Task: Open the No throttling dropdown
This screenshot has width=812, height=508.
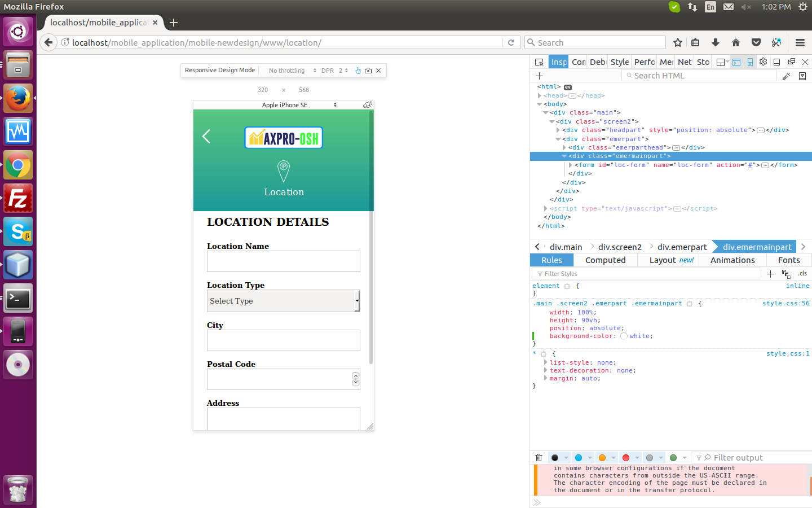Action: (293, 71)
